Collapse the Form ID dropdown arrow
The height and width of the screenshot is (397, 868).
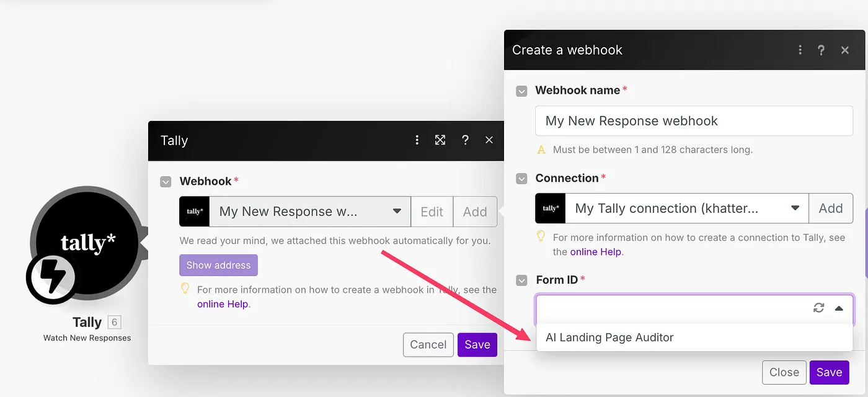point(839,308)
